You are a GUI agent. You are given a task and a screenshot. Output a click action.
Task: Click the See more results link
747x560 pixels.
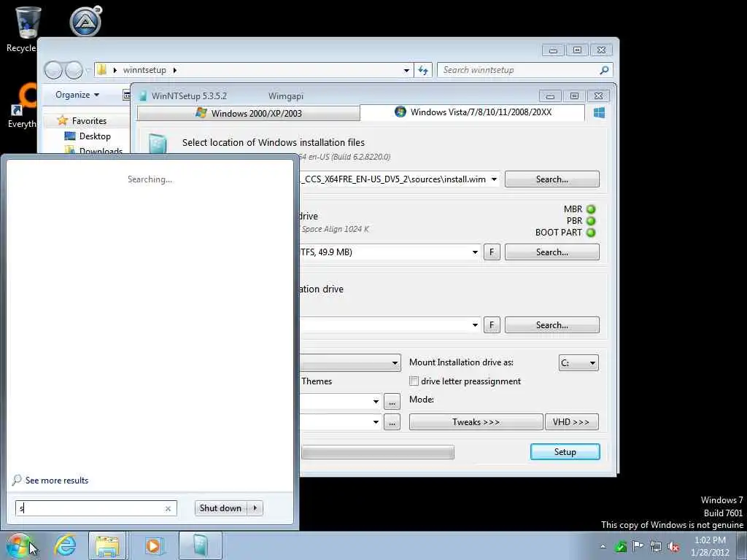(57, 481)
